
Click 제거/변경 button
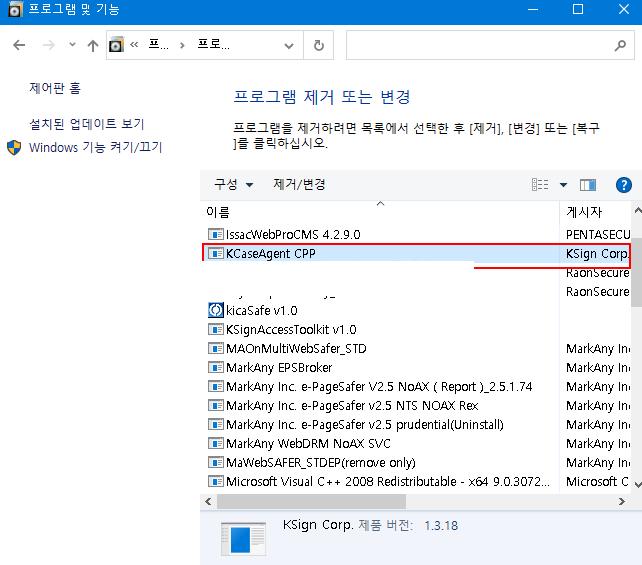point(299,185)
